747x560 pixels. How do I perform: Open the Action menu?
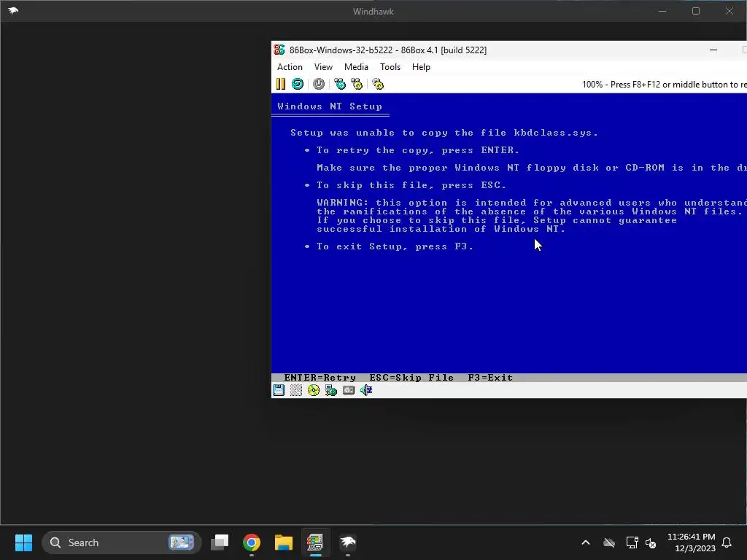[290, 67]
